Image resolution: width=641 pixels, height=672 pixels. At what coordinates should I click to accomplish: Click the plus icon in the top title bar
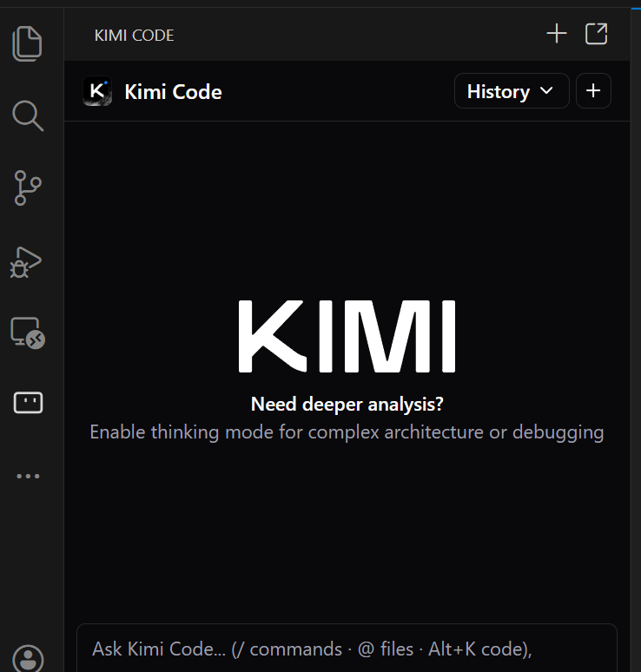[x=556, y=34]
